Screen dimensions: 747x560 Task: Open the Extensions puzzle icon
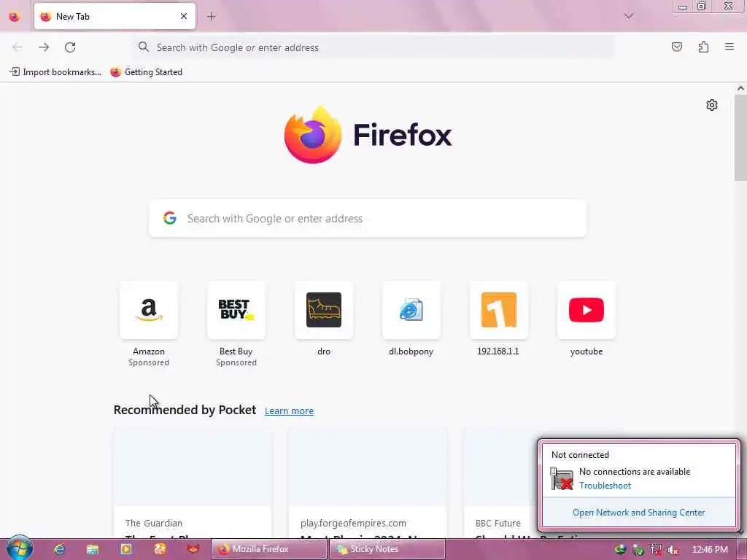(x=704, y=47)
